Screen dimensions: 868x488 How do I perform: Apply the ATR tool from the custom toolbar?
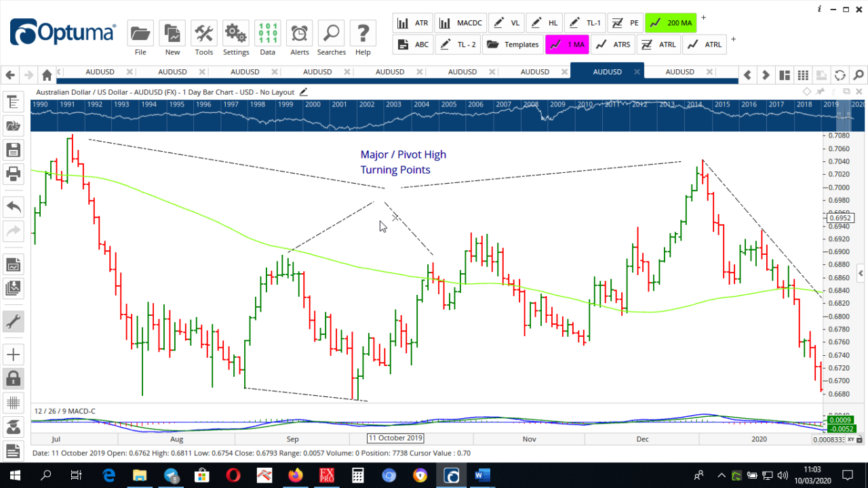tap(412, 22)
